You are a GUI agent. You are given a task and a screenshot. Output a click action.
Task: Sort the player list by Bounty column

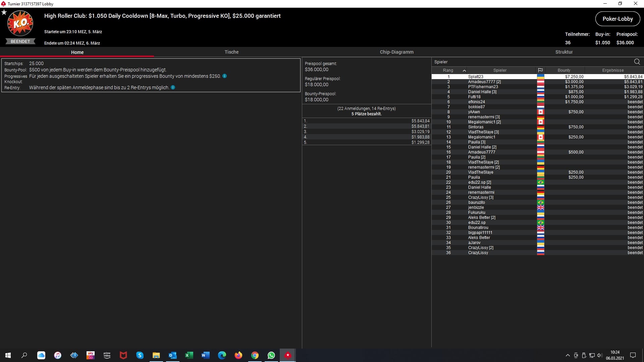click(564, 70)
